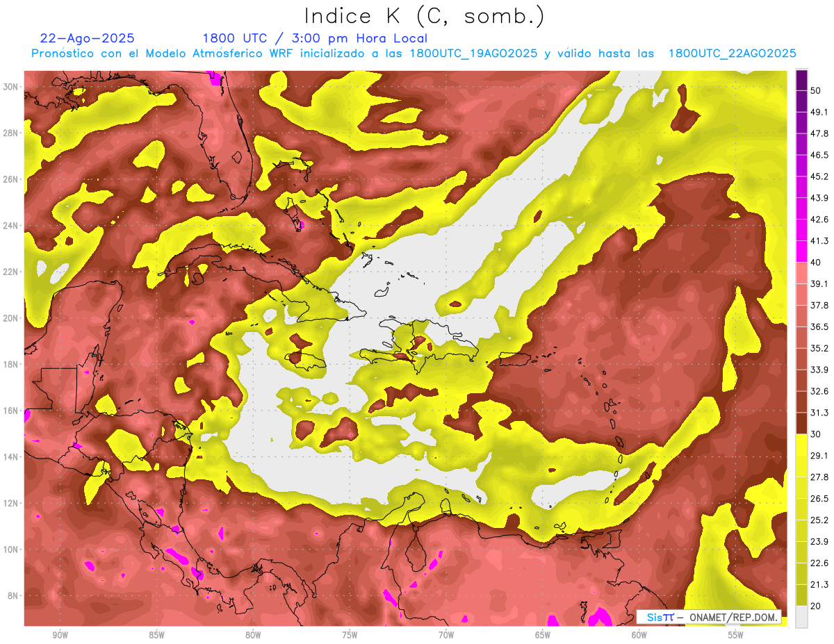This screenshot has height=644, width=834.
Task: Click the colorbar value '43.9'
Action: point(819,198)
